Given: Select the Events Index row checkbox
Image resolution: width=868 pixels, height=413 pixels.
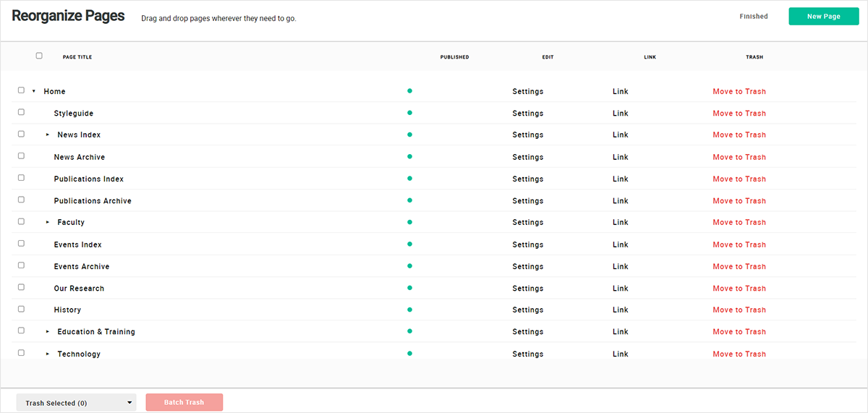Looking at the screenshot, I should coord(21,243).
